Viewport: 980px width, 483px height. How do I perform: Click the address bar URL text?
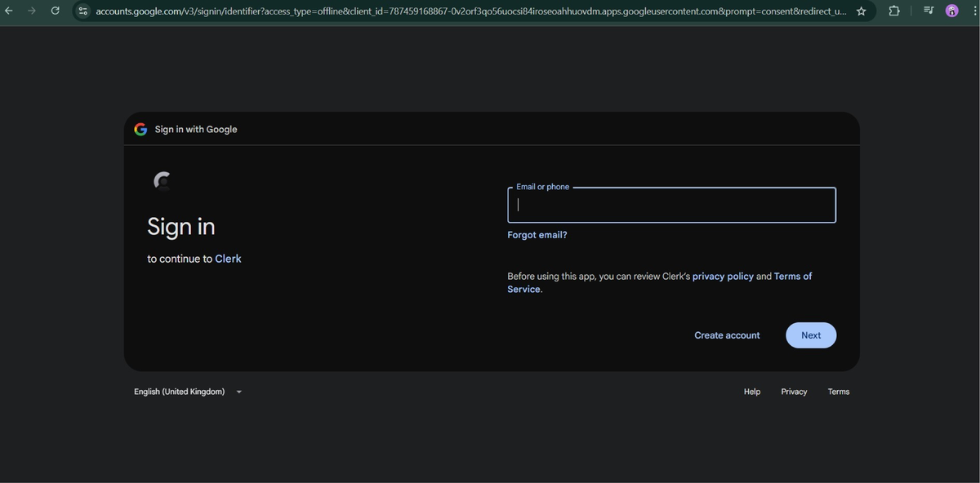[x=470, y=11]
